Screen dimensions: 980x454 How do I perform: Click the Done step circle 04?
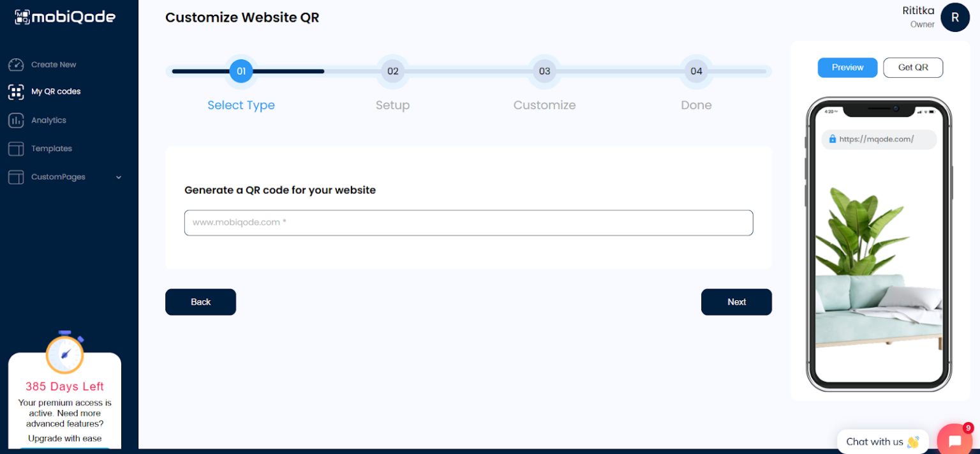(696, 71)
